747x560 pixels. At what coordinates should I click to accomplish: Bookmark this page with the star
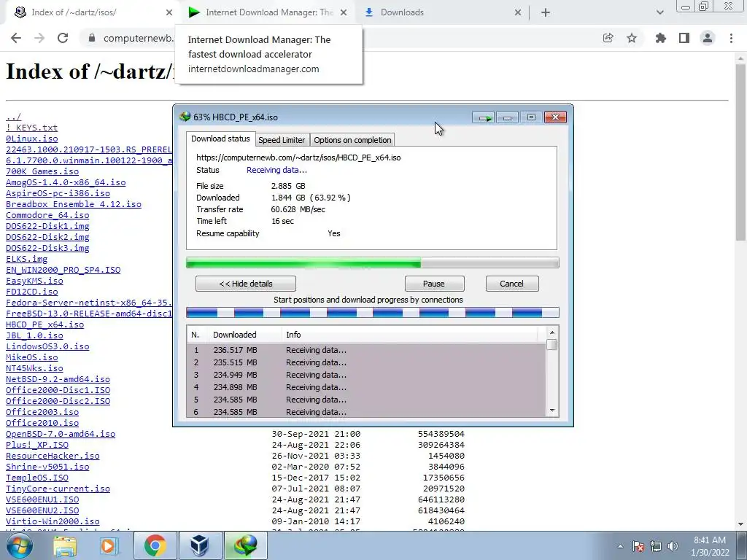[632, 38]
